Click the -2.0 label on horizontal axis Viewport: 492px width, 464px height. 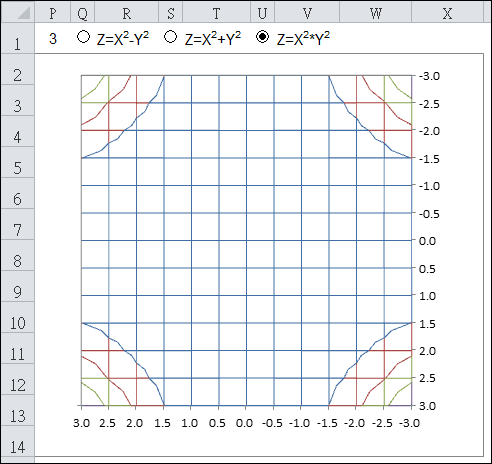pyautogui.click(x=354, y=423)
